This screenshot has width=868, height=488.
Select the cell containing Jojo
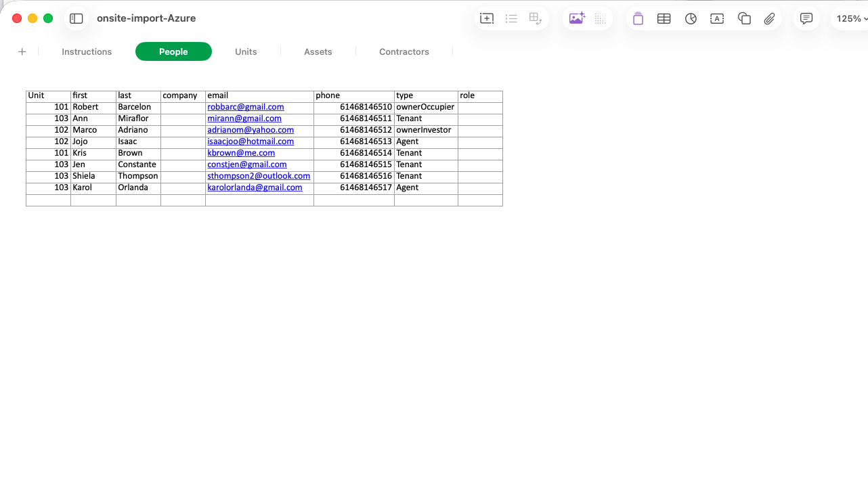pyautogui.click(x=93, y=142)
